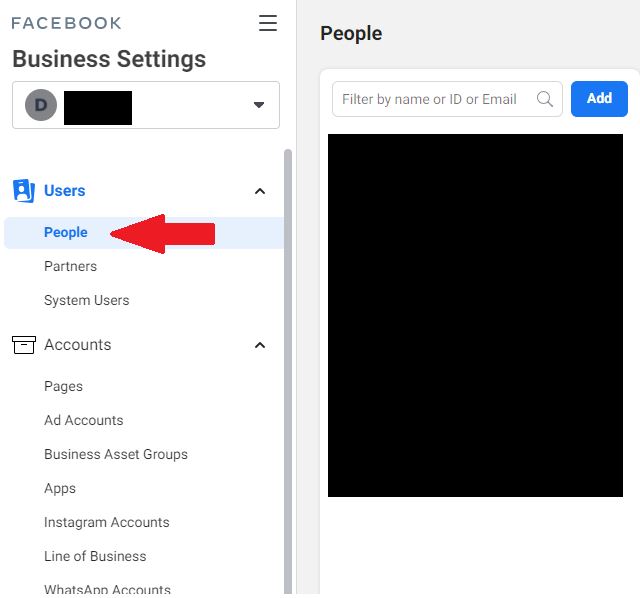This screenshot has height=598, width=640.
Task: Select People in the sidebar
Action: (144, 233)
